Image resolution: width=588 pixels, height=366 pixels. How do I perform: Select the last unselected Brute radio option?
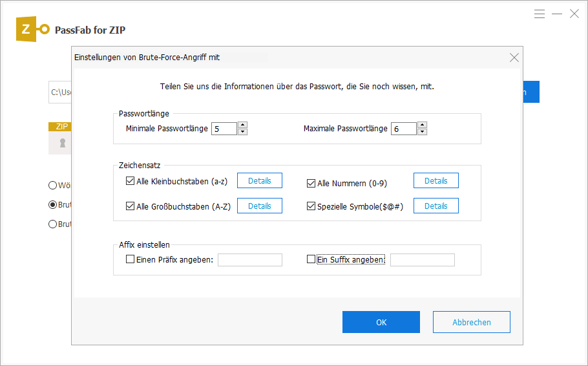[52, 224]
